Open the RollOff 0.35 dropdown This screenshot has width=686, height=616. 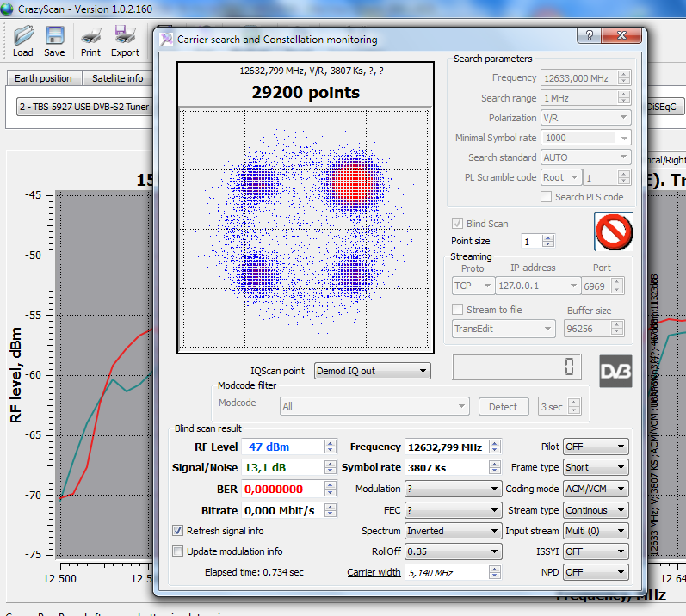tap(453, 551)
